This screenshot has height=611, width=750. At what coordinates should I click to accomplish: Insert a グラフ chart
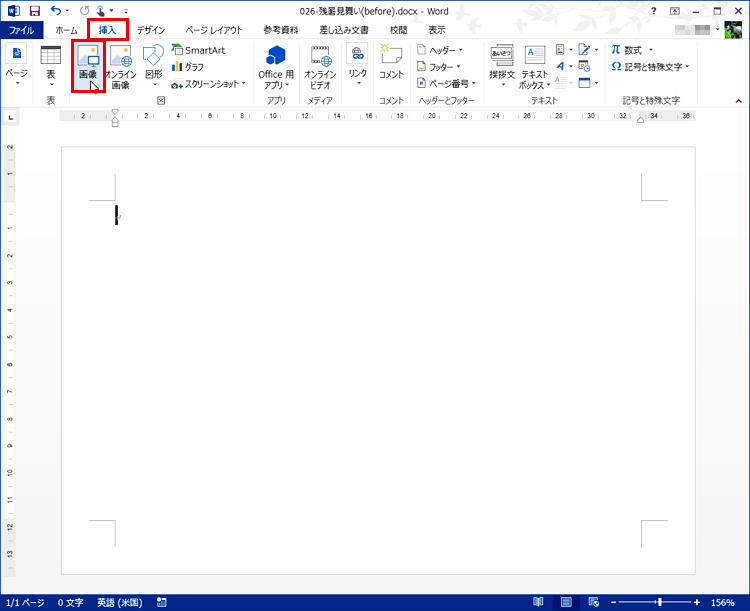point(188,67)
